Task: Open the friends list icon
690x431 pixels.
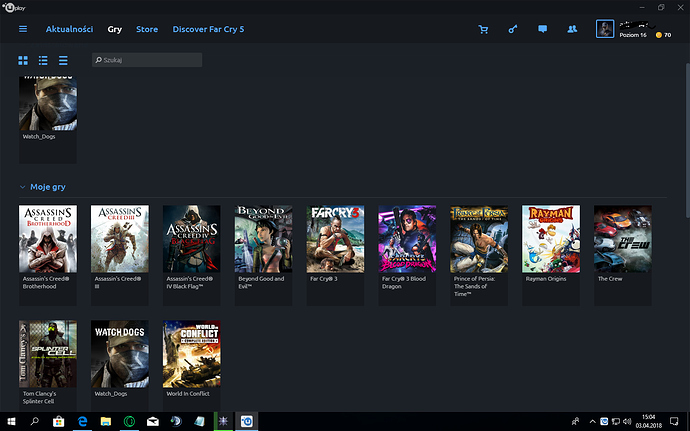Action: (572, 29)
